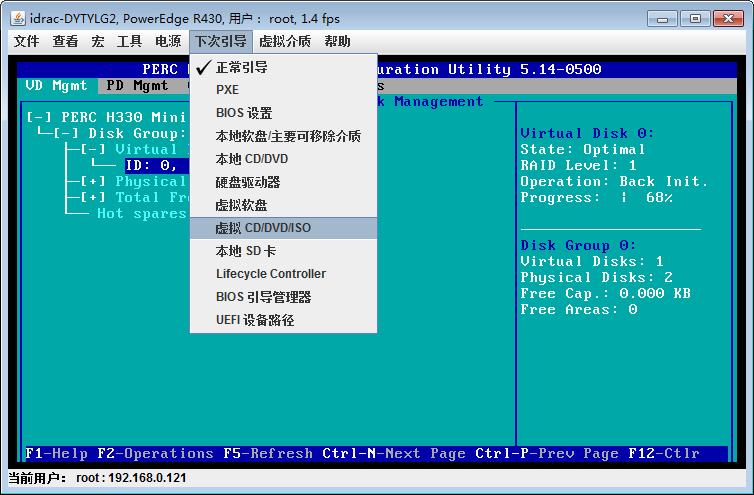Select BIOS 设置 boot option
This screenshot has width=754, height=495.
coord(283,113)
